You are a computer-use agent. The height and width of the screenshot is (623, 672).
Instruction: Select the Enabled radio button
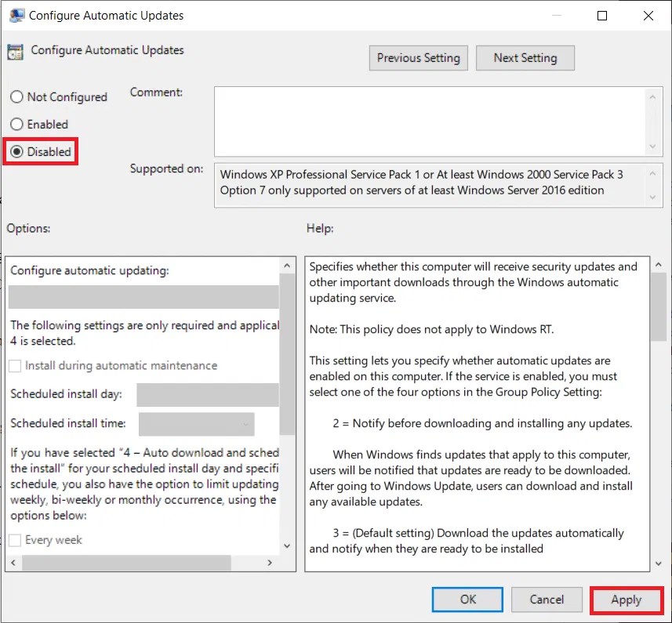pos(16,124)
